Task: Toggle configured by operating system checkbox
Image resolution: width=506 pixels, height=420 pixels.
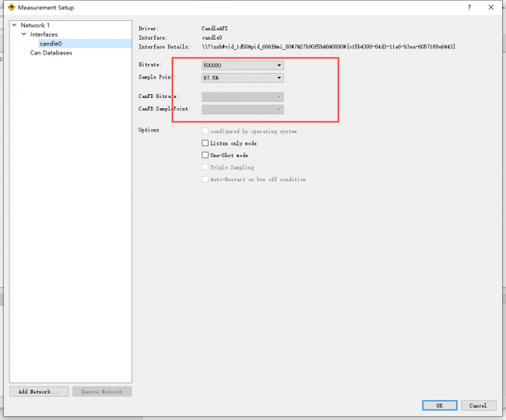Action: [205, 131]
